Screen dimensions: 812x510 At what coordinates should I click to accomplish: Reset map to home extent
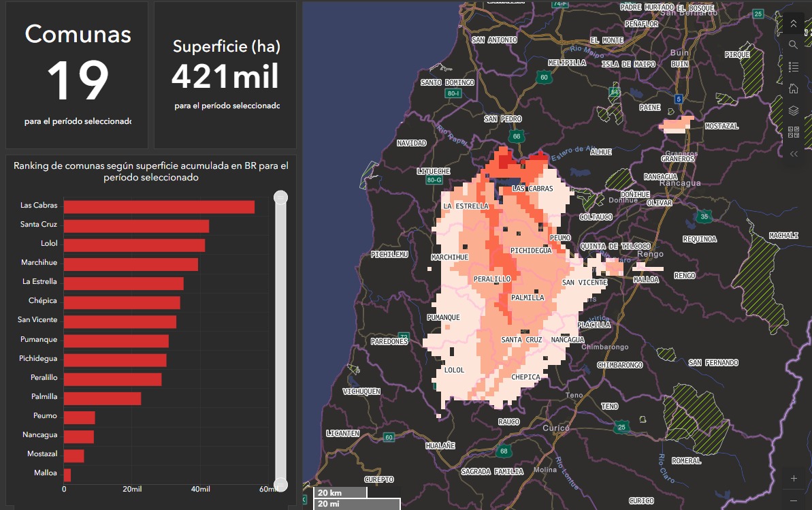(x=793, y=89)
